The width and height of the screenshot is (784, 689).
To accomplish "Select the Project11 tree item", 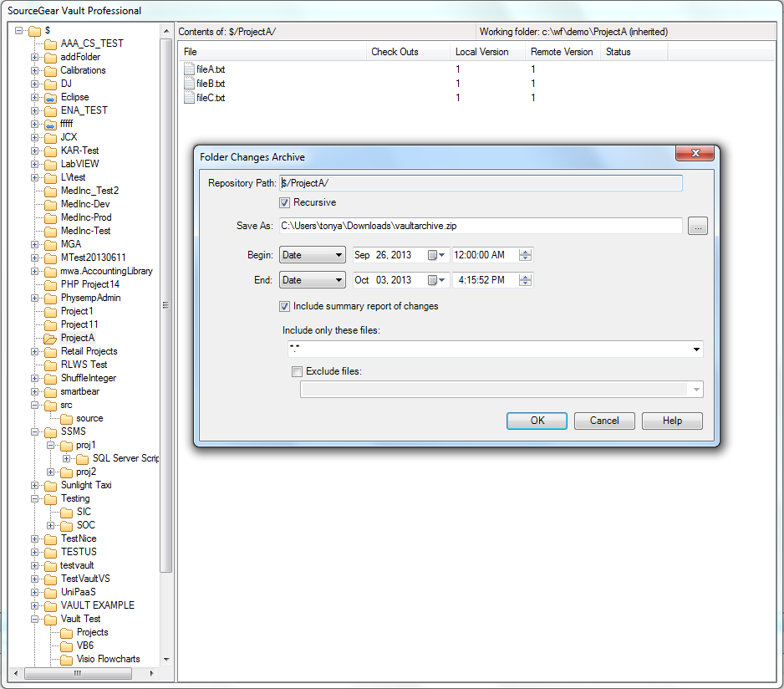I will click(79, 324).
